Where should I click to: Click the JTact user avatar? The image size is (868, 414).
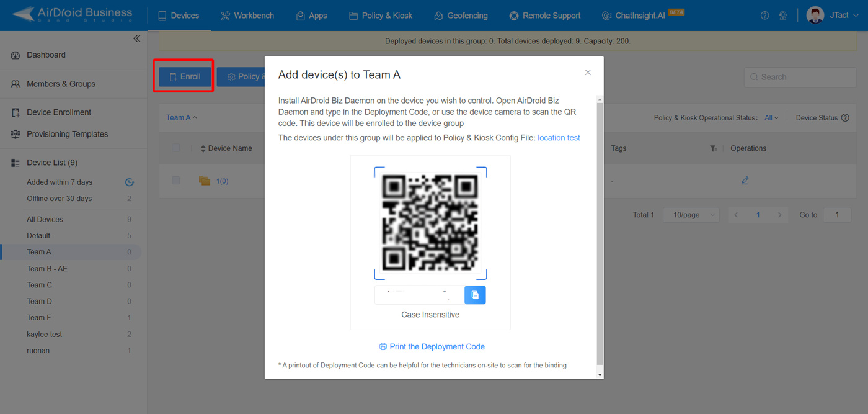815,15
